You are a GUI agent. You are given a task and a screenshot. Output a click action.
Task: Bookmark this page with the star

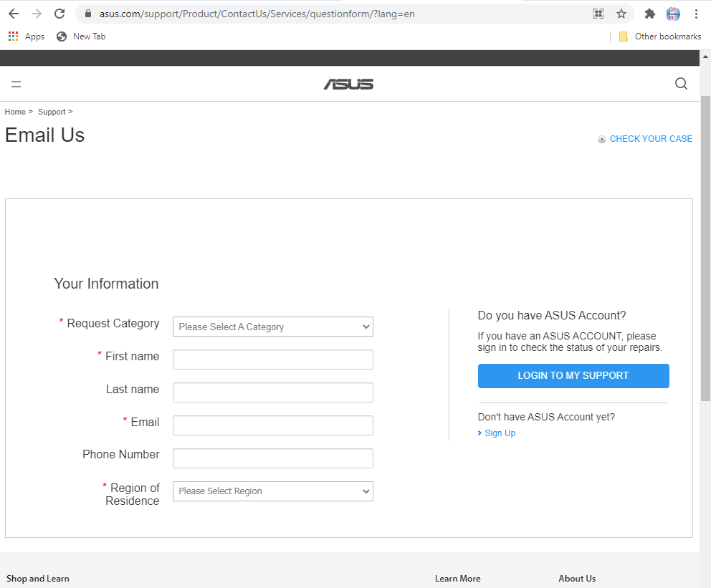(x=621, y=14)
